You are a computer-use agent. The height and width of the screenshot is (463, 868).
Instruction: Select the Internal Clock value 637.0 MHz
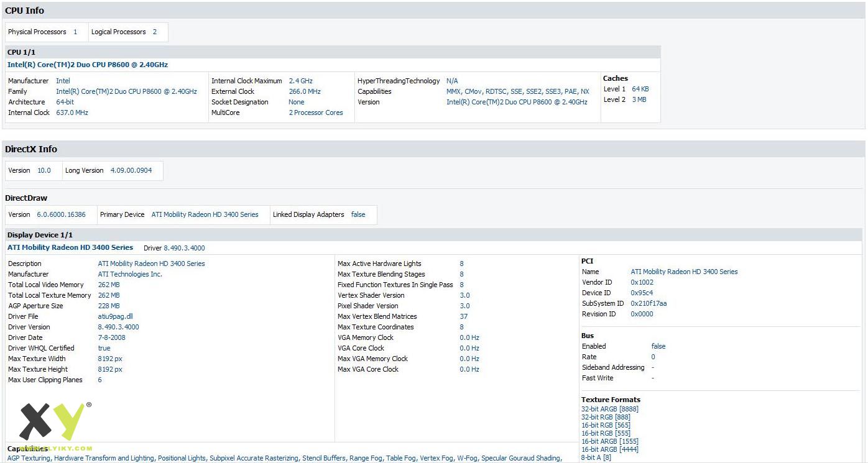click(x=72, y=112)
